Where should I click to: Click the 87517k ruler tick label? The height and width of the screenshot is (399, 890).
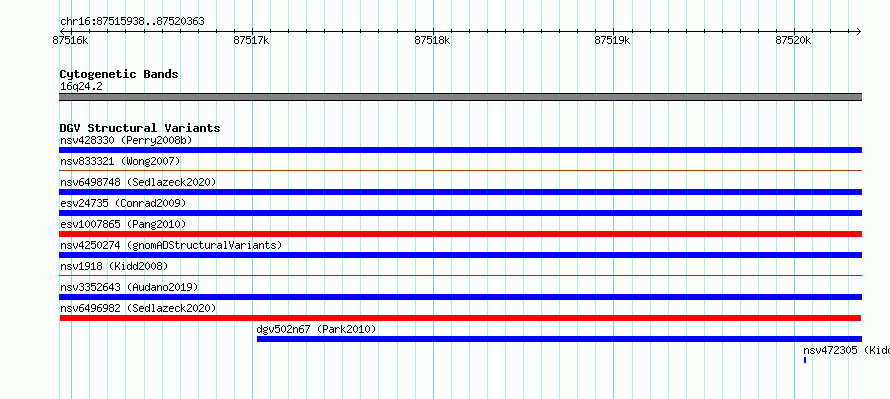(251, 41)
